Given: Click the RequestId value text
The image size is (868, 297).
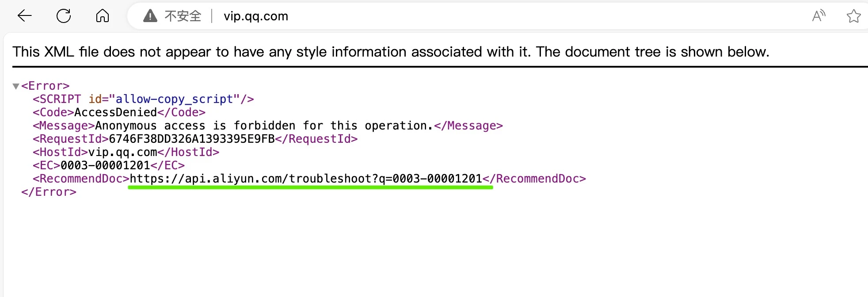Looking at the screenshot, I should point(192,139).
